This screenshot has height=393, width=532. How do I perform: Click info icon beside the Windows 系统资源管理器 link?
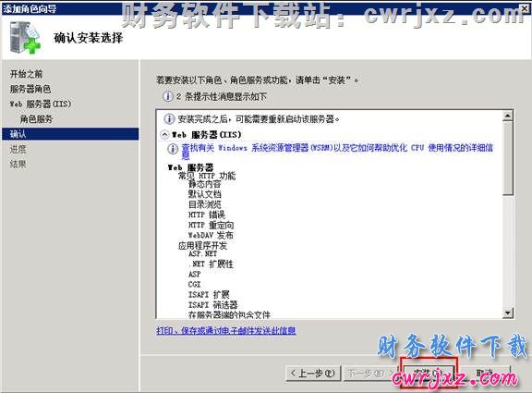173,149
